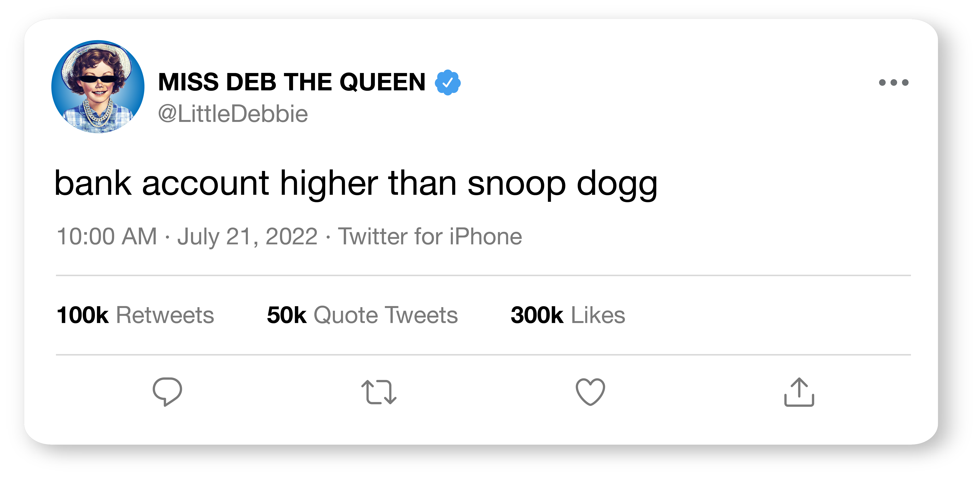Click the Twitter for iPhone source label
The image size is (980, 477).
430,236
